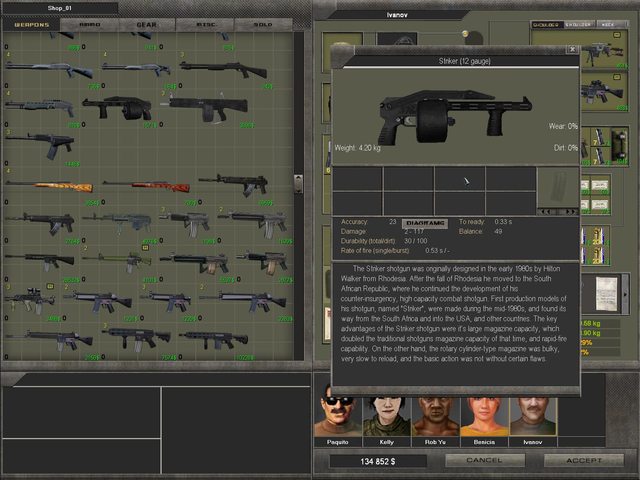Screen dimensions: 640x480
Task: Click the lower white ammo box in inventory
Action: (x=599, y=205)
